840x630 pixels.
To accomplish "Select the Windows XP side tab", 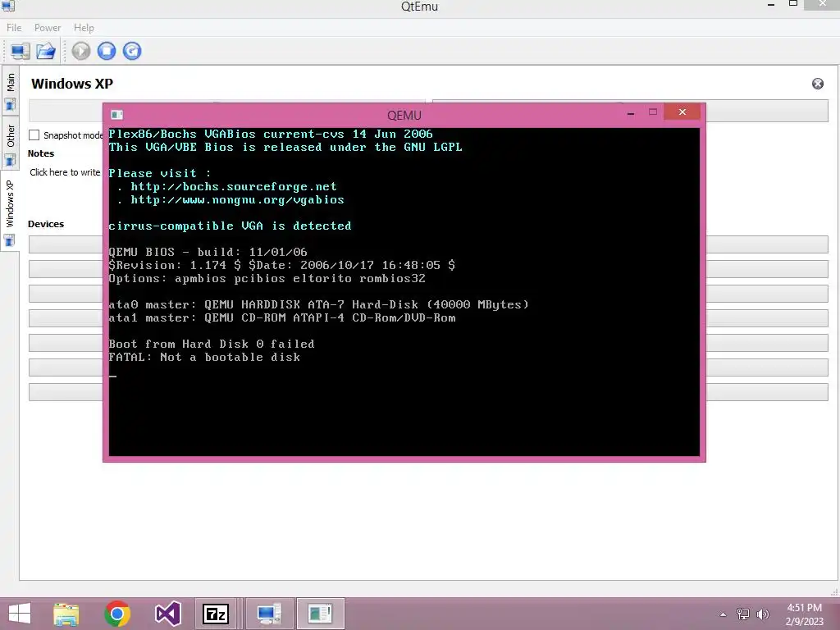I will click(x=10, y=212).
